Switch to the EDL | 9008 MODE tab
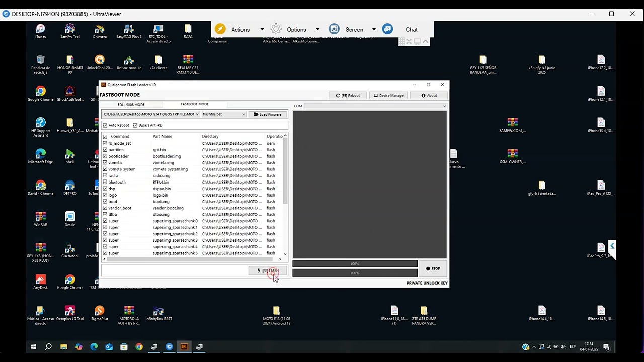 [131, 105]
